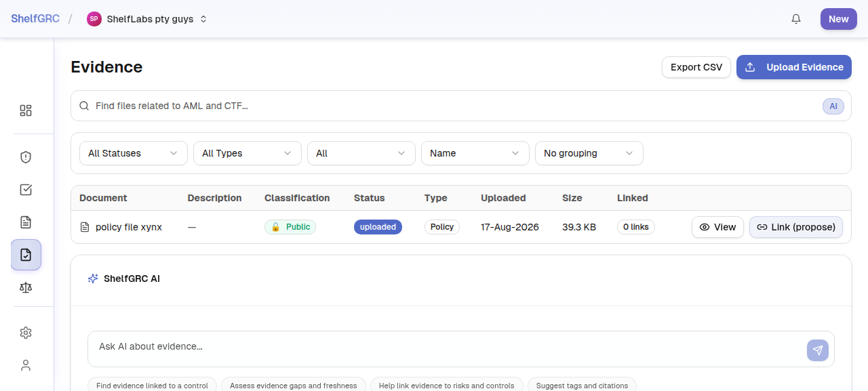View the policy file xynx document
868x391 pixels.
tap(718, 227)
